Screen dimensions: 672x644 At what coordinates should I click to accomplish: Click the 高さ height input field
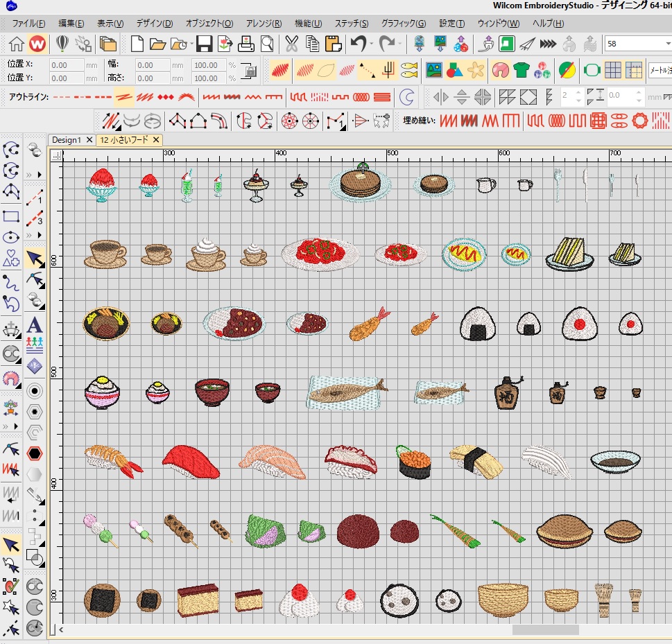(152, 78)
